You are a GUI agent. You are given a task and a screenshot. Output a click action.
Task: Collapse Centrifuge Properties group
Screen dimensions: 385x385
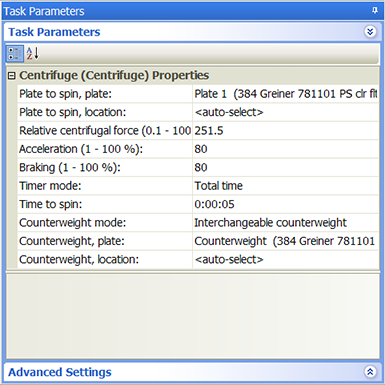pos(11,76)
